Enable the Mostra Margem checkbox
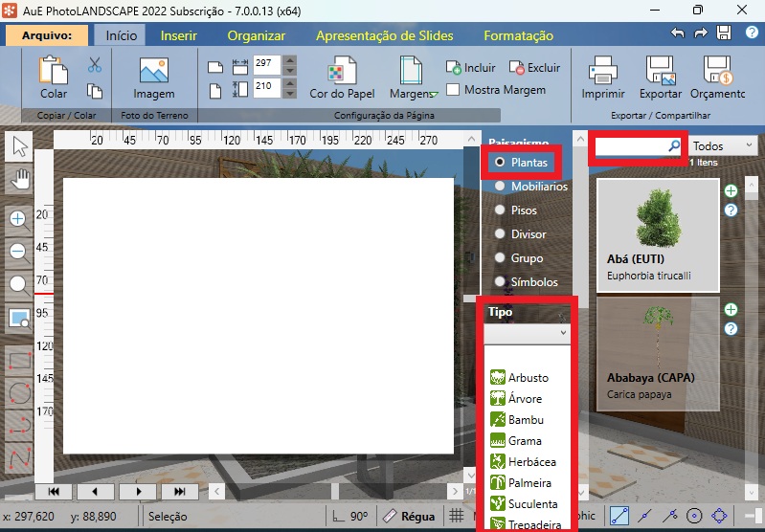 453,90
